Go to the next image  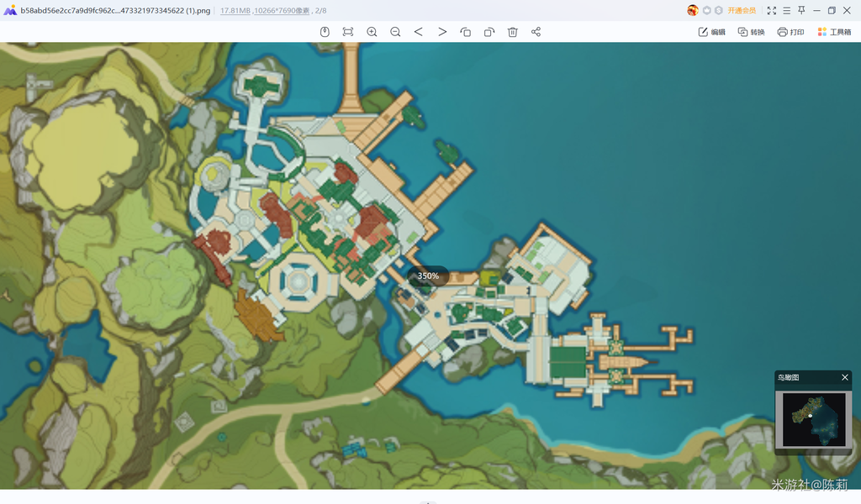click(442, 32)
